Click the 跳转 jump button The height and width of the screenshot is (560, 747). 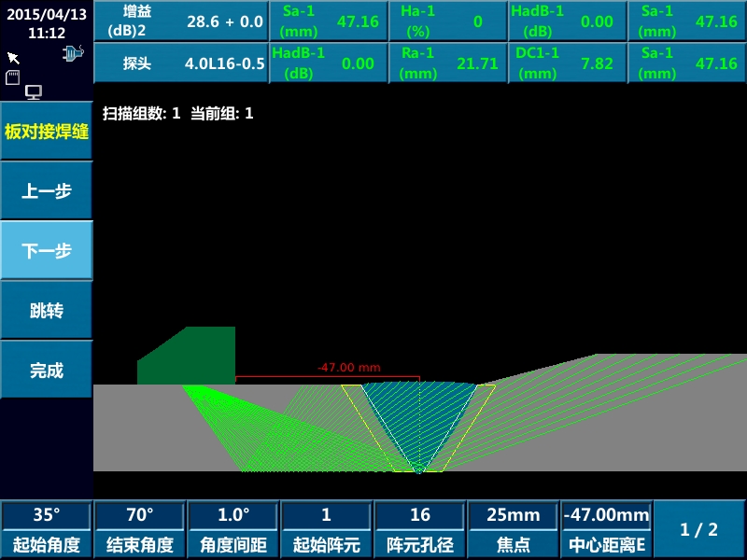click(47, 311)
